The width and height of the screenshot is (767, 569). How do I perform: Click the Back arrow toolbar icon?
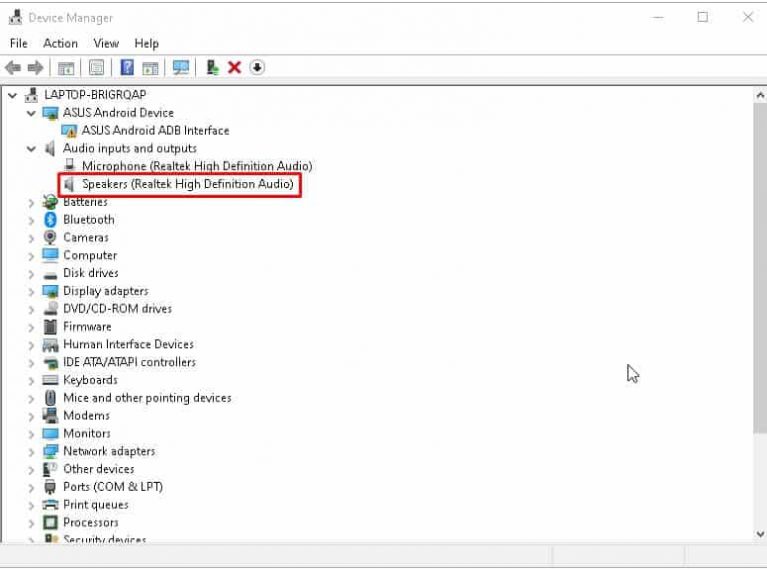13,68
